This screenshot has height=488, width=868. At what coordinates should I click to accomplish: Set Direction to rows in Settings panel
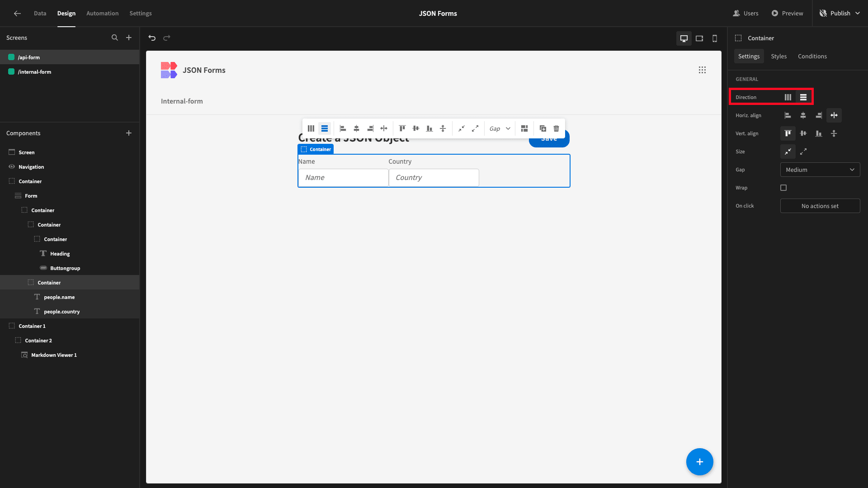click(x=803, y=97)
